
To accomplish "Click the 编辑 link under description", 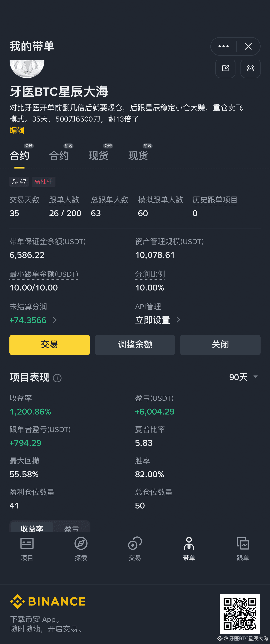I will [x=17, y=130].
